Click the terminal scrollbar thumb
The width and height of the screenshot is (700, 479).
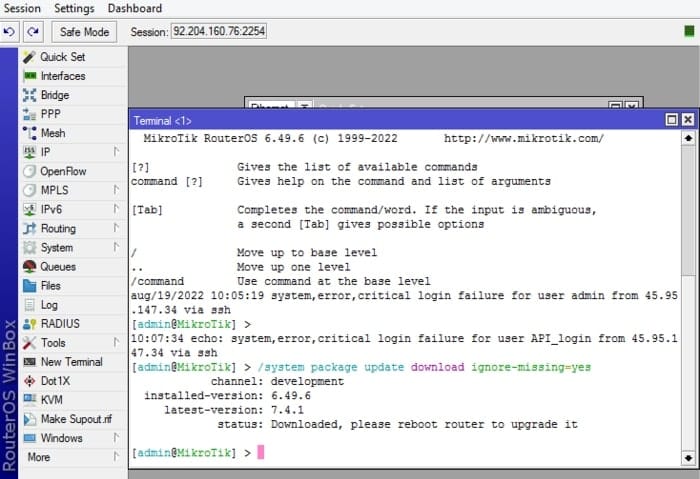point(688,210)
